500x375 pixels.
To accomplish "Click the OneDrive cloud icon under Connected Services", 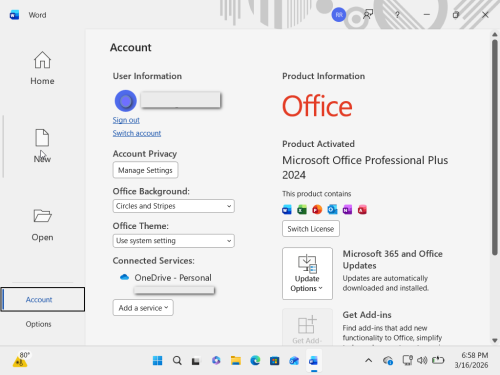I will pyautogui.click(x=124, y=277).
